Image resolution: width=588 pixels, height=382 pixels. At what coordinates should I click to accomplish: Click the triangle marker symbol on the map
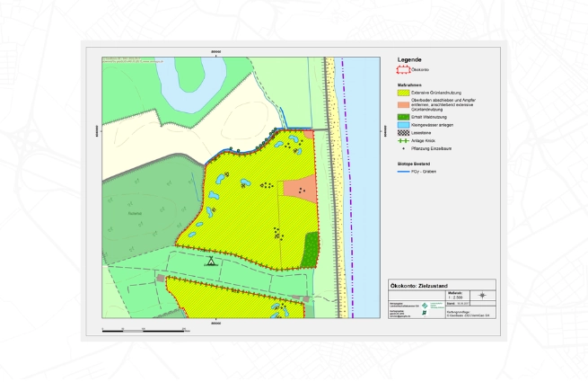coord(211,262)
